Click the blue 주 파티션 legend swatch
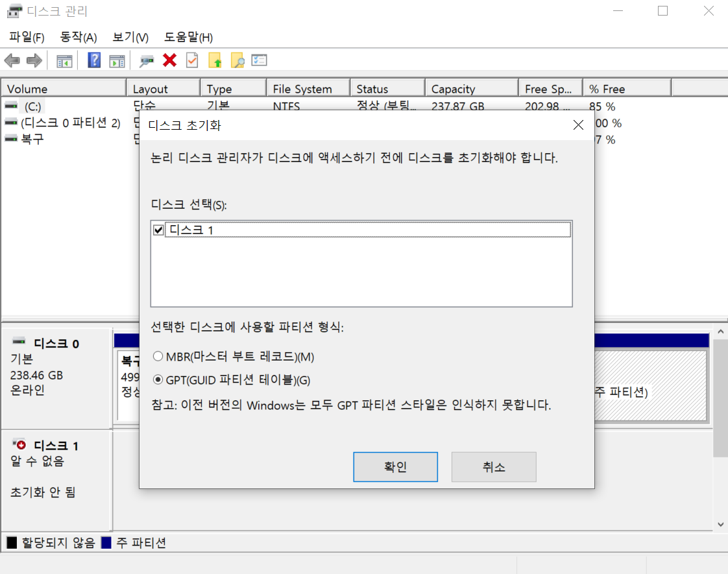Viewport: 728px width, 574px height. pos(106,542)
